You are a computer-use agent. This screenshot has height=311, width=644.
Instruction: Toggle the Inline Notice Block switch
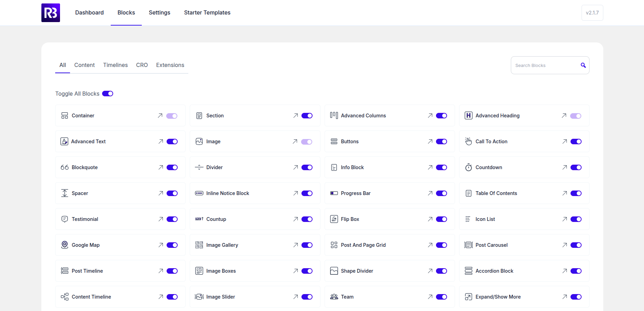pyautogui.click(x=307, y=193)
